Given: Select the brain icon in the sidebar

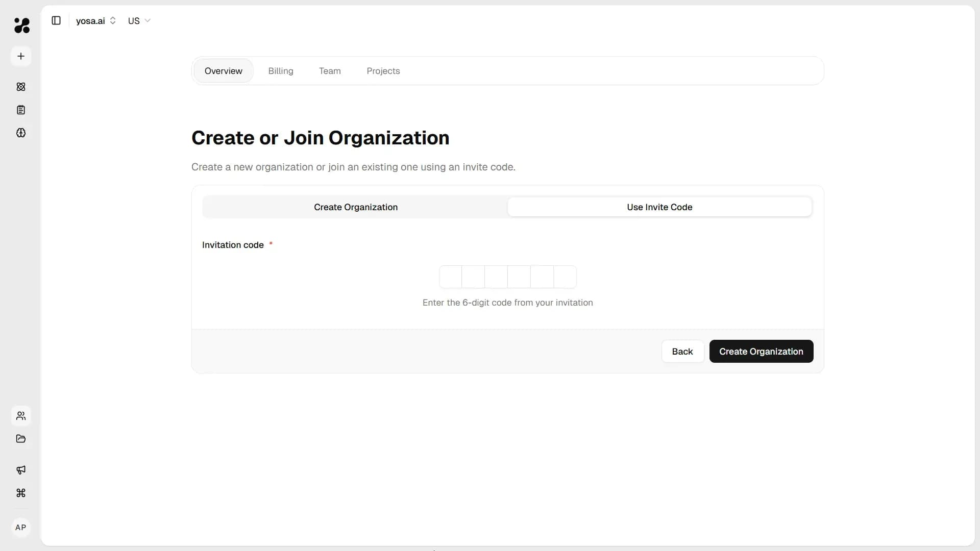Looking at the screenshot, I should (x=21, y=133).
